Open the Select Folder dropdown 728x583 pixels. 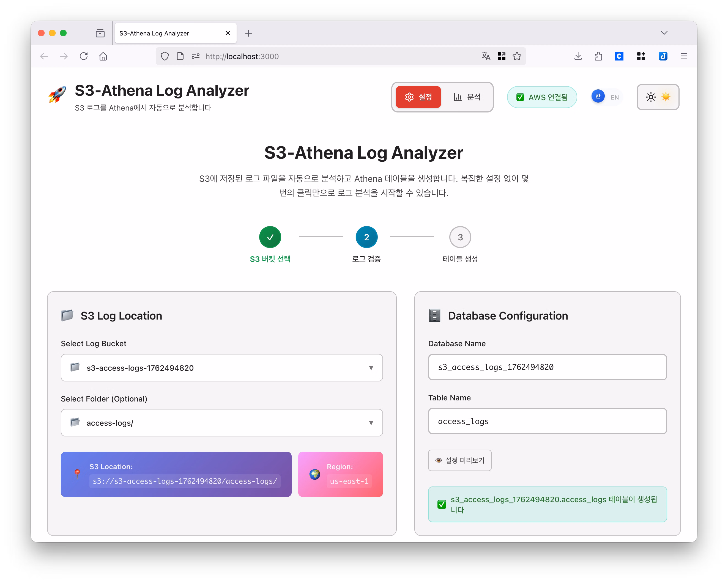pyautogui.click(x=221, y=423)
